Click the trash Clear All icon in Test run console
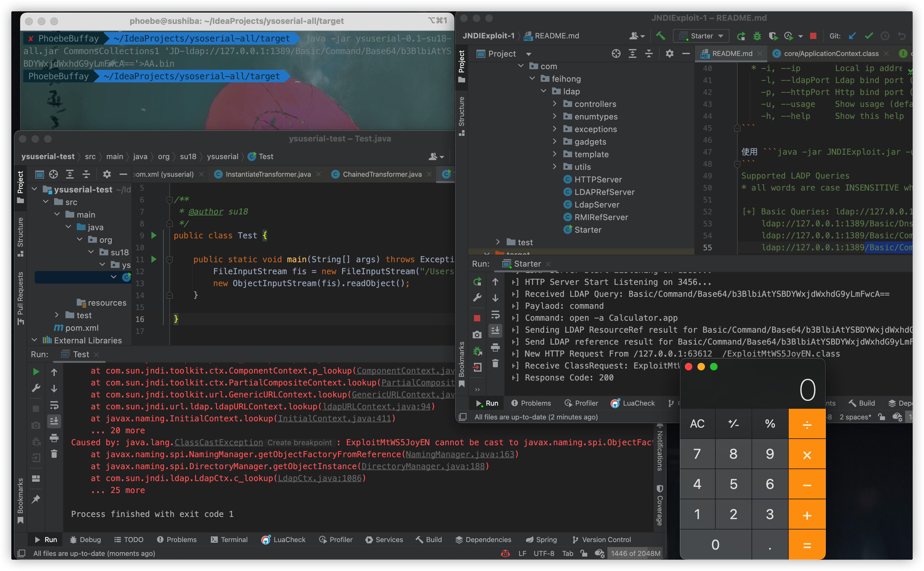The height and width of the screenshot is (571, 924). (x=54, y=453)
